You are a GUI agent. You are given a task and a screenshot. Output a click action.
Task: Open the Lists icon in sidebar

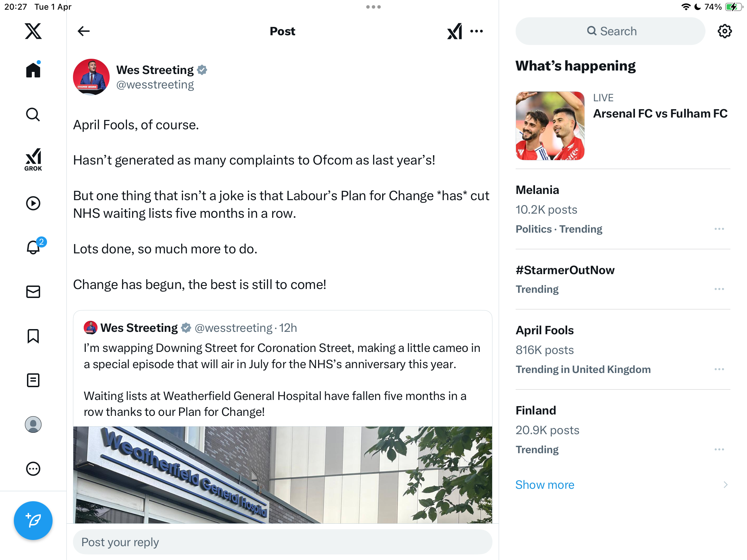(x=33, y=380)
